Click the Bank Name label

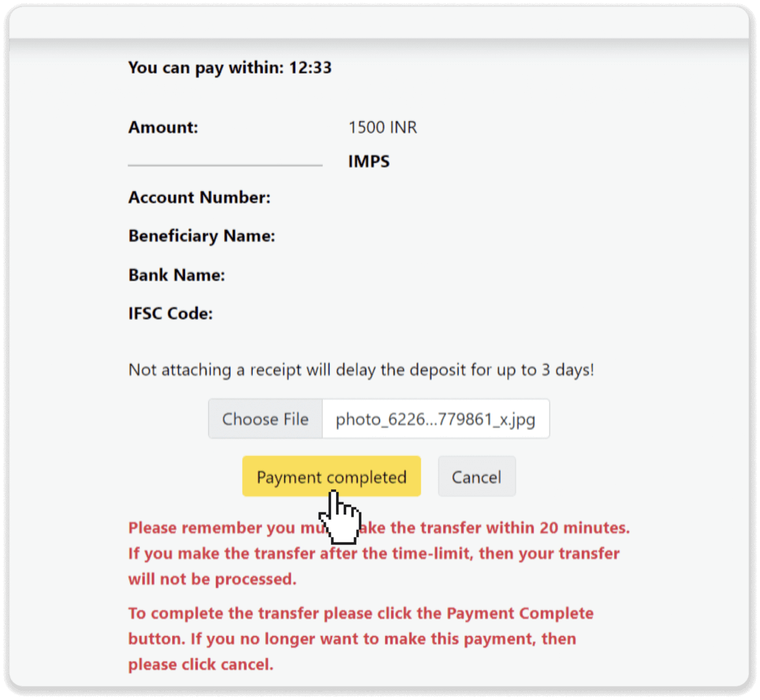coord(177,275)
